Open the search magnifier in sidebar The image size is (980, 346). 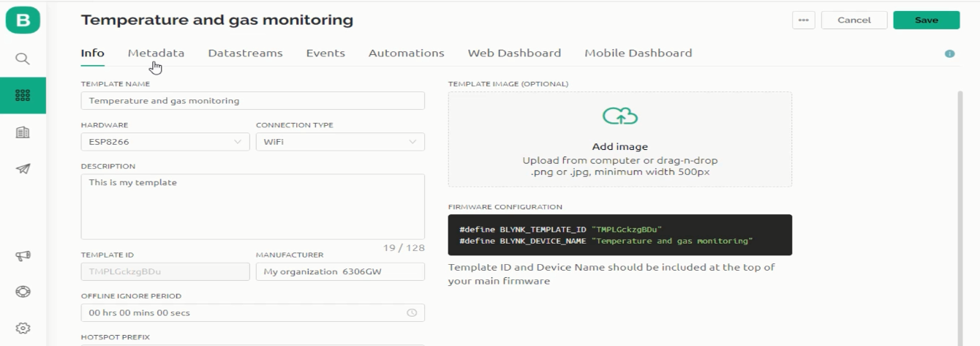tap(23, 59)
